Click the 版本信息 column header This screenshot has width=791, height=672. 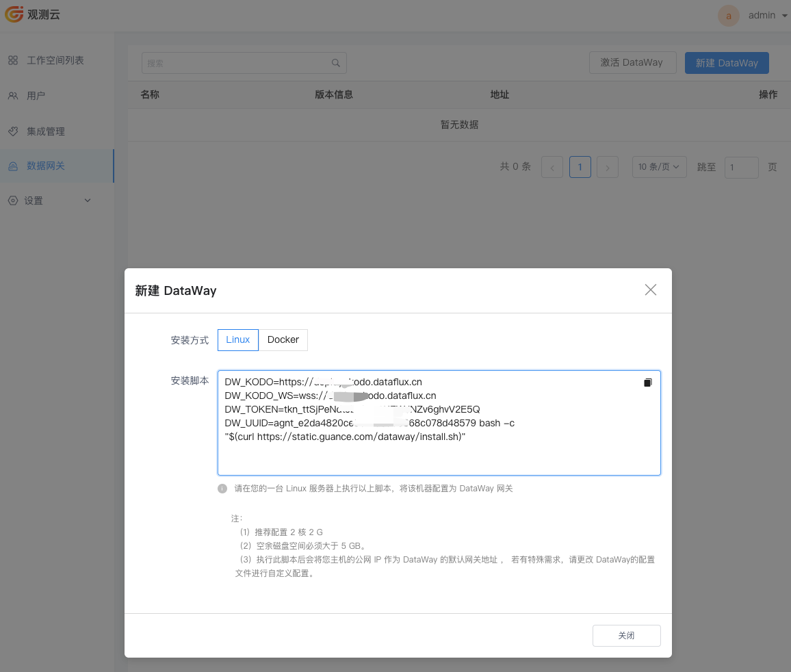(x=333, y=94)
